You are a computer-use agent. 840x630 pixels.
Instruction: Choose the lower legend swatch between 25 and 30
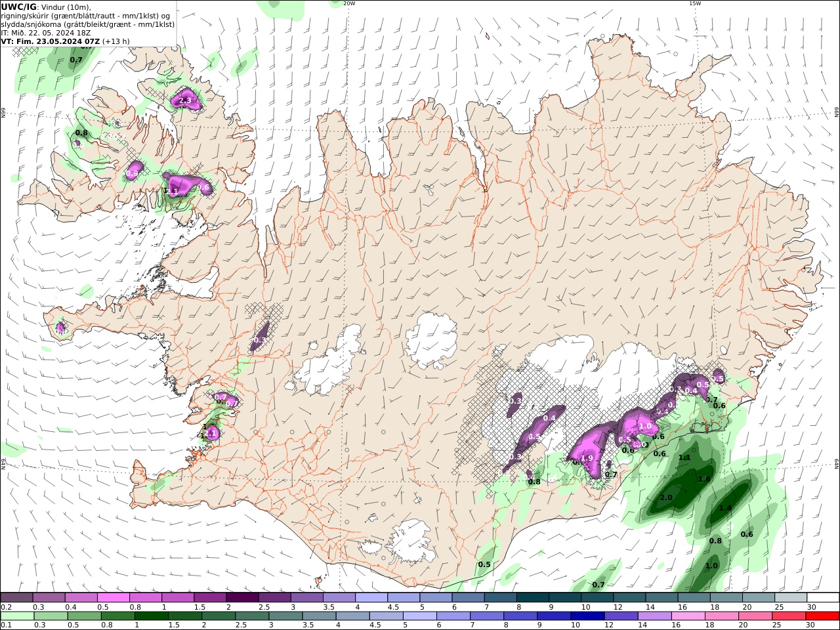(789, 616)
